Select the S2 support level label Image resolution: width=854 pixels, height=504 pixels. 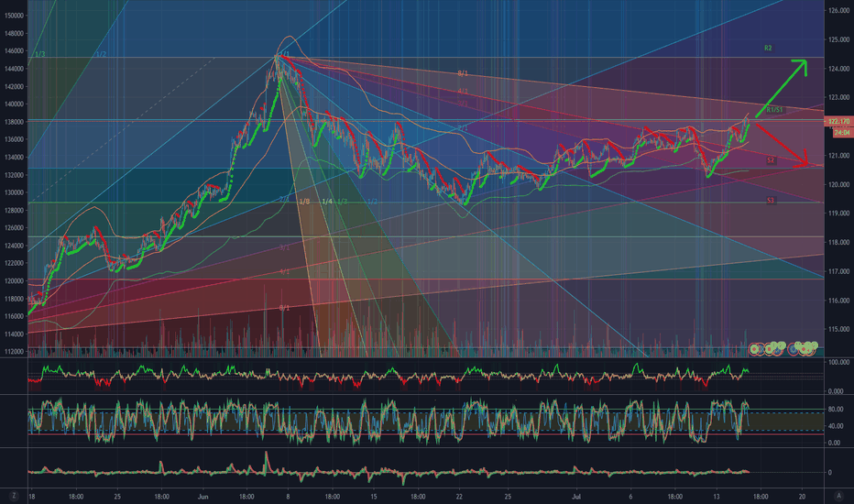pos(771,160)
